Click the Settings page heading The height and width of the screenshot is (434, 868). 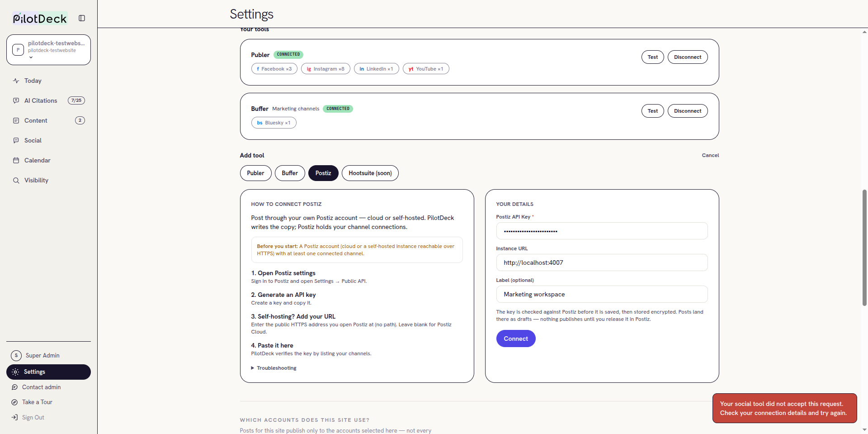pos(251,14)
